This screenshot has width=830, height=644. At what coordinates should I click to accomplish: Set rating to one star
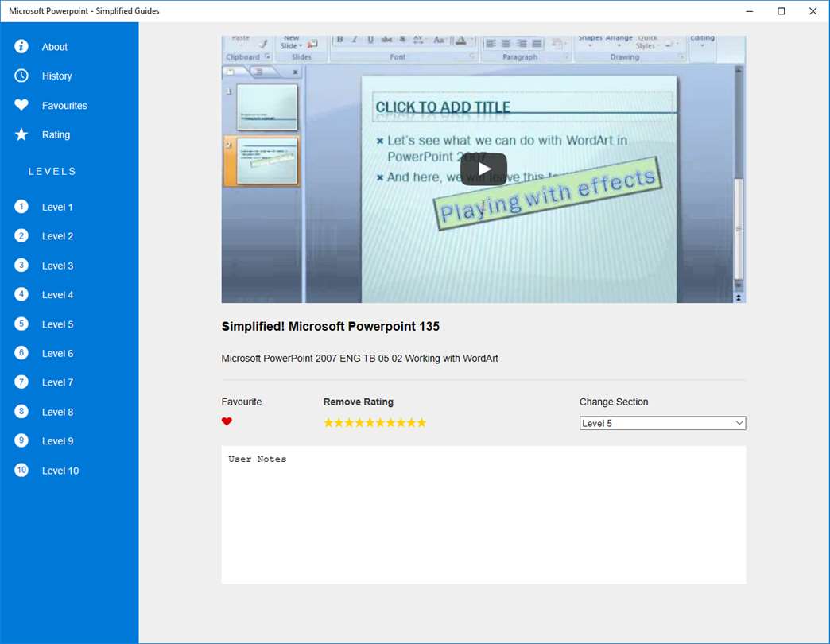(x=328, y=422)
